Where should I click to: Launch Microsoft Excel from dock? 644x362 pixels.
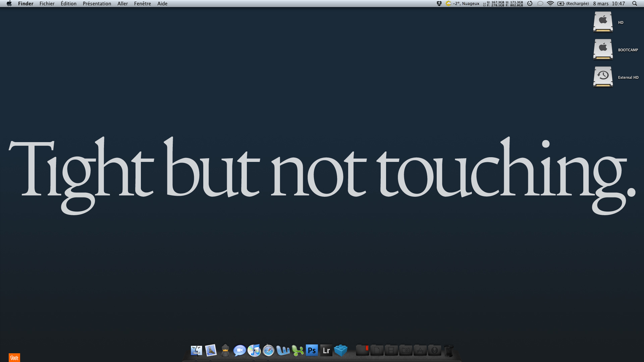(297, 351)
